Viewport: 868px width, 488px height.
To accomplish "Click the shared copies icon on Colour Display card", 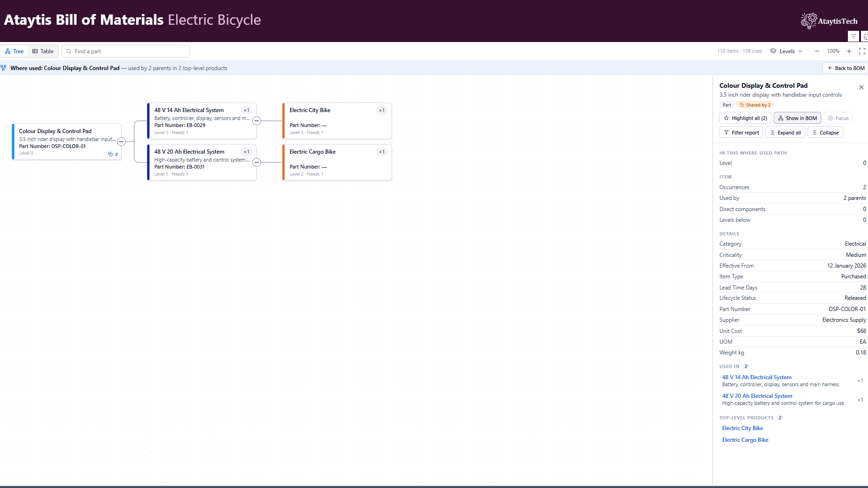I will 111,154.
